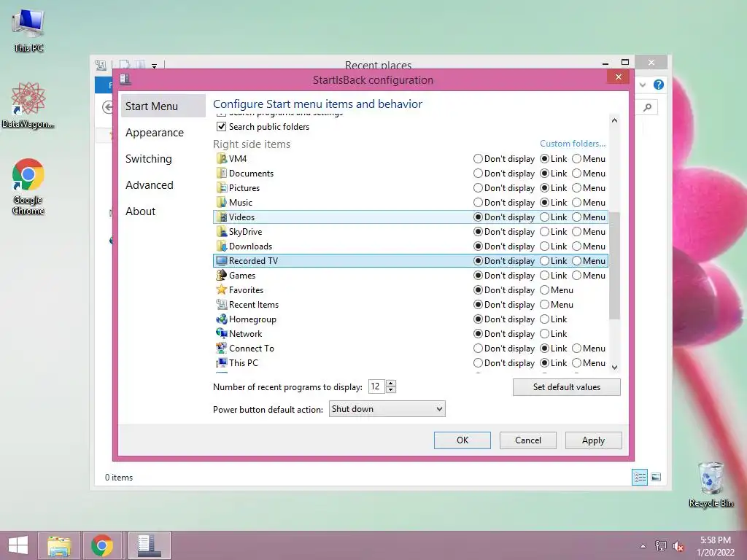Click the Downloads folder icon
This screenshot has height=560, width=747.
[221, 246]
